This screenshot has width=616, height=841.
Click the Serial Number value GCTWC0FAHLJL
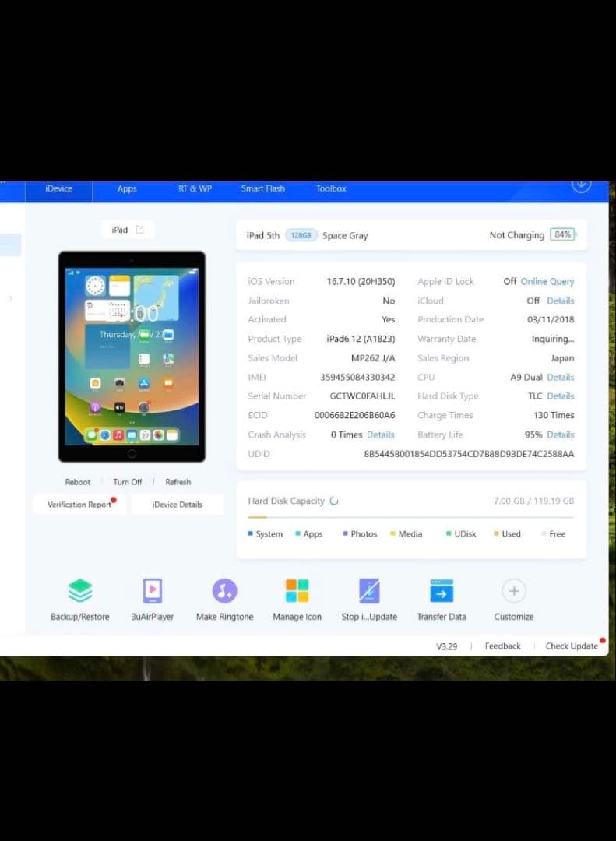coord(362,396)
